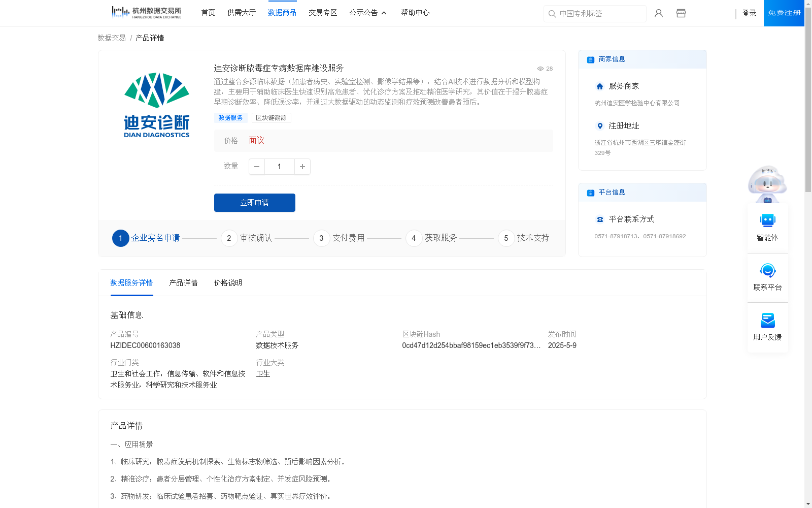Click the view count eye icon
Image resolution: width=812 pixels, height=508 pixels.
tap(540, 69)
